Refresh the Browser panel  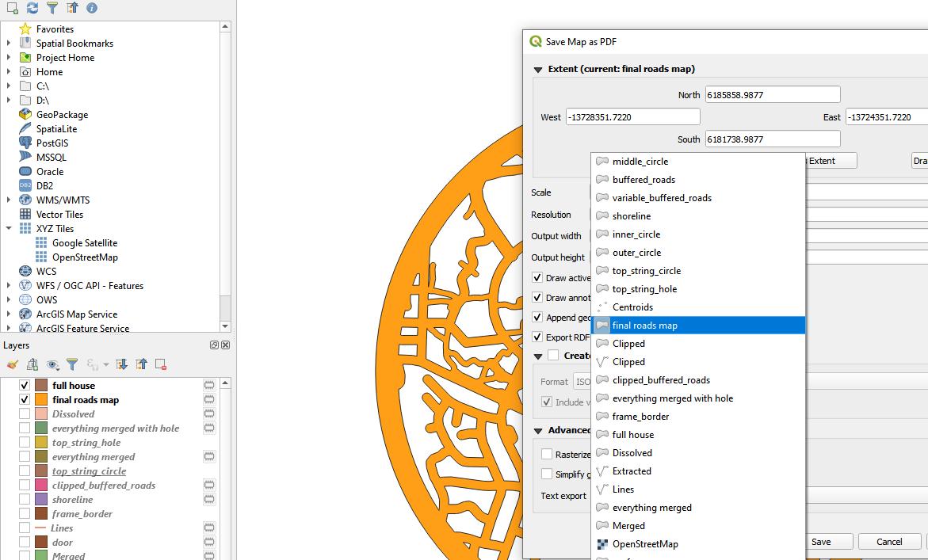coord(32,8)
